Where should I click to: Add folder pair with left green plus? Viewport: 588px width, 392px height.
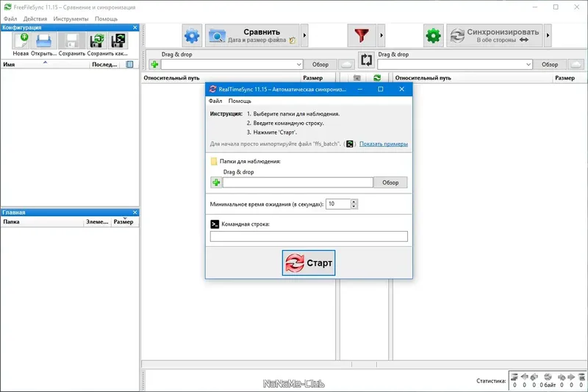pyautogui.click(x=154, y=65)
